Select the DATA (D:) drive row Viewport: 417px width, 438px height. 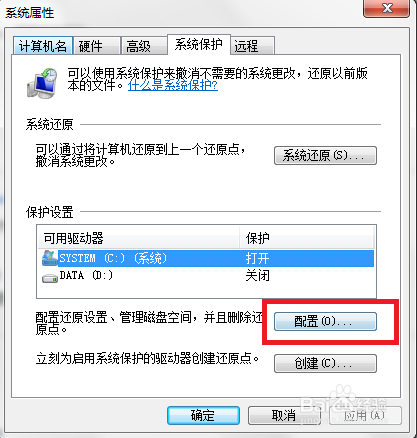(207, 276)
